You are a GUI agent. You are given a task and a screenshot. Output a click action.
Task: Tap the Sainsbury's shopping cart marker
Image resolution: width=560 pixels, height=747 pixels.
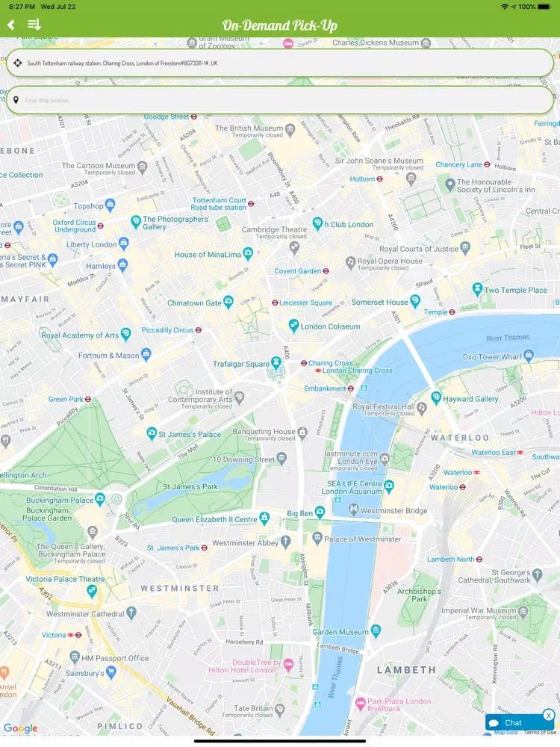[x=111, y=672]
